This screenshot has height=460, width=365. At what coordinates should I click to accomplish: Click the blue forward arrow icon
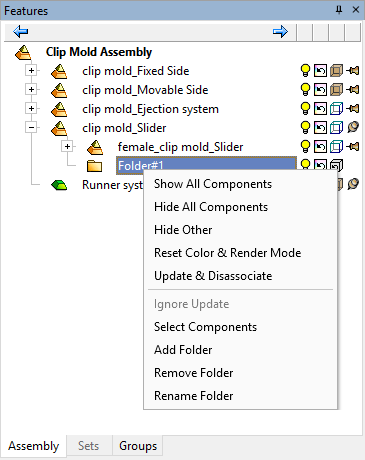coord(280,32)
